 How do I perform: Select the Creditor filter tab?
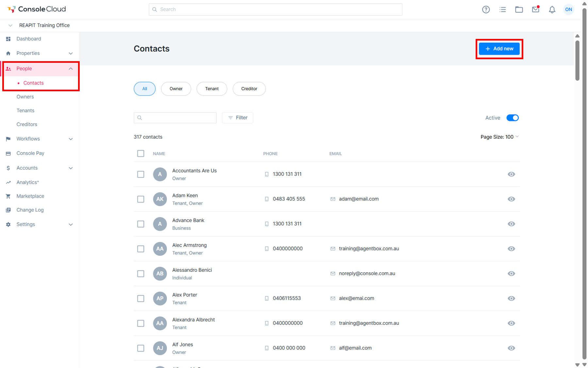[249, 89]
